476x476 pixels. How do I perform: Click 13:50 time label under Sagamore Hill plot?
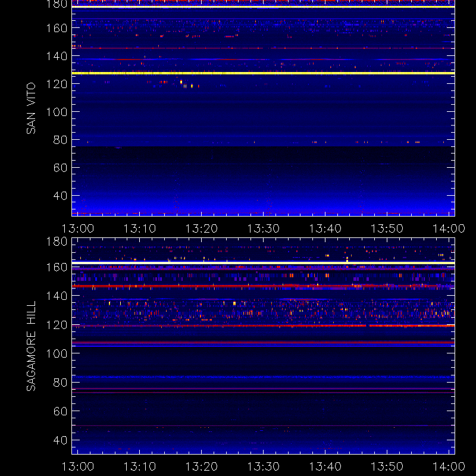[387, 466]
